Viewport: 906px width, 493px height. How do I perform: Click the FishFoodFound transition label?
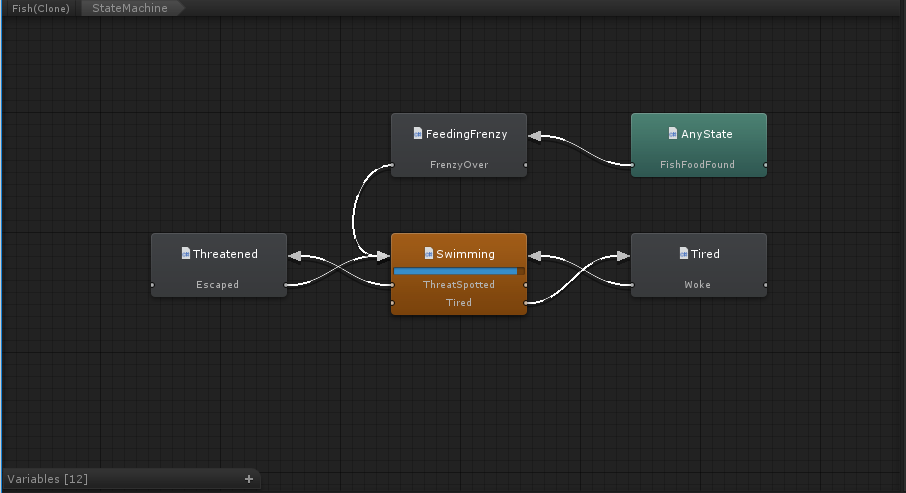coord(697,165)
